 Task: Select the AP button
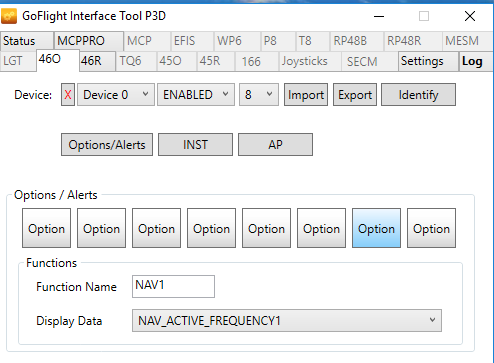coord(275,145)
